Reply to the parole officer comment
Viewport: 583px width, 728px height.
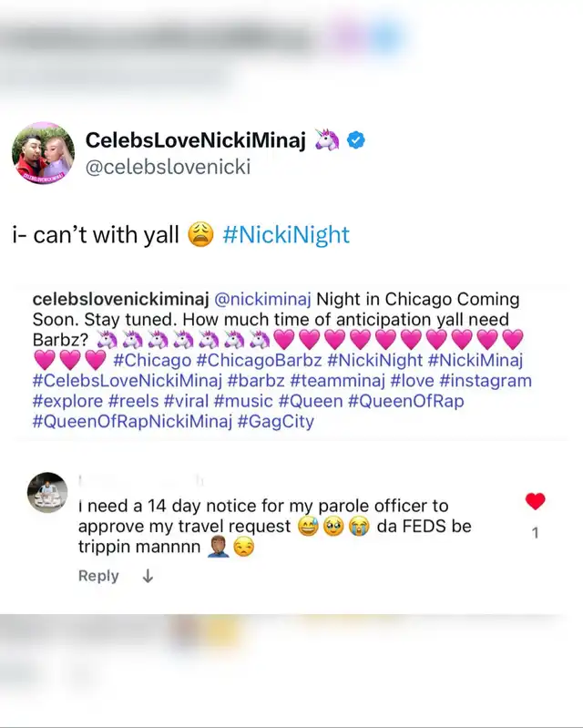(98, 576)
